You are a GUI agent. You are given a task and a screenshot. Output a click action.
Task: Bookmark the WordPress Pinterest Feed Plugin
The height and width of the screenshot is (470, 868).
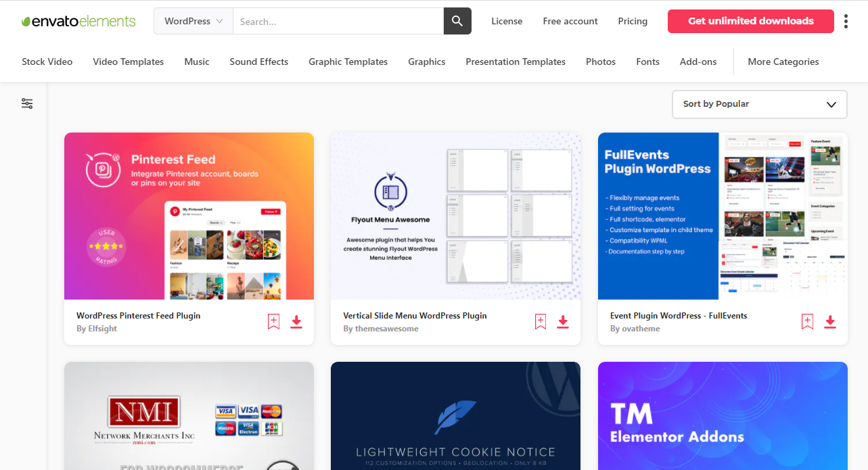tap(273, 322)
